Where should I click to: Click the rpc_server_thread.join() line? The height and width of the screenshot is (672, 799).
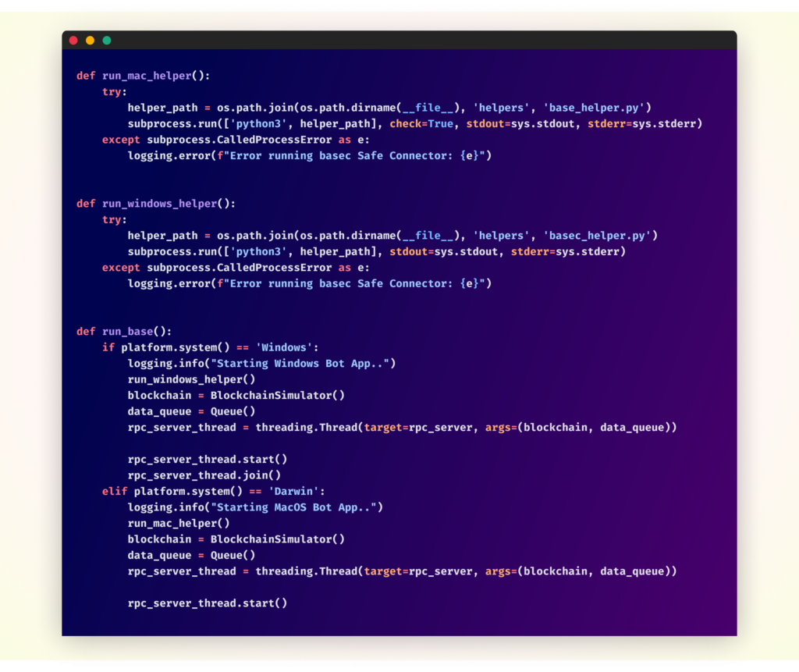204,475
